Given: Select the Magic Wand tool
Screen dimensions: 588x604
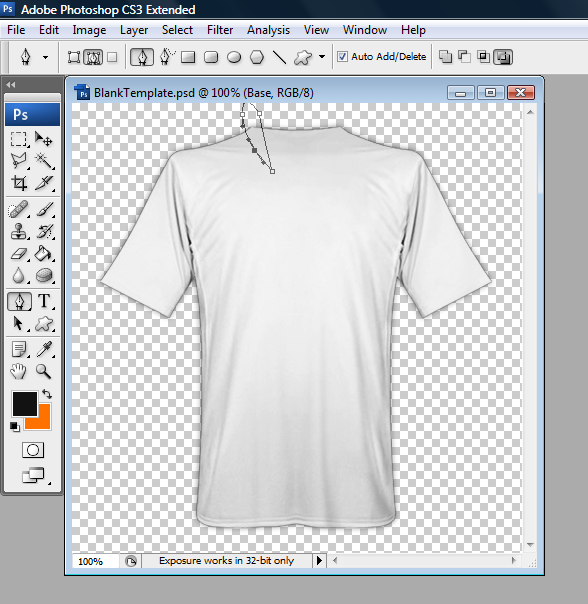Looking at the screenshot, I should [x=44, y=160].
